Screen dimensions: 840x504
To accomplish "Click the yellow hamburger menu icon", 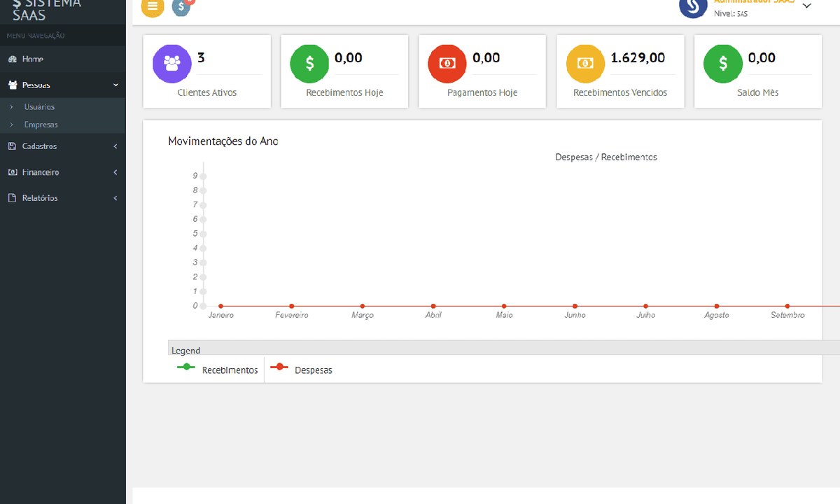I will point(153,6).
